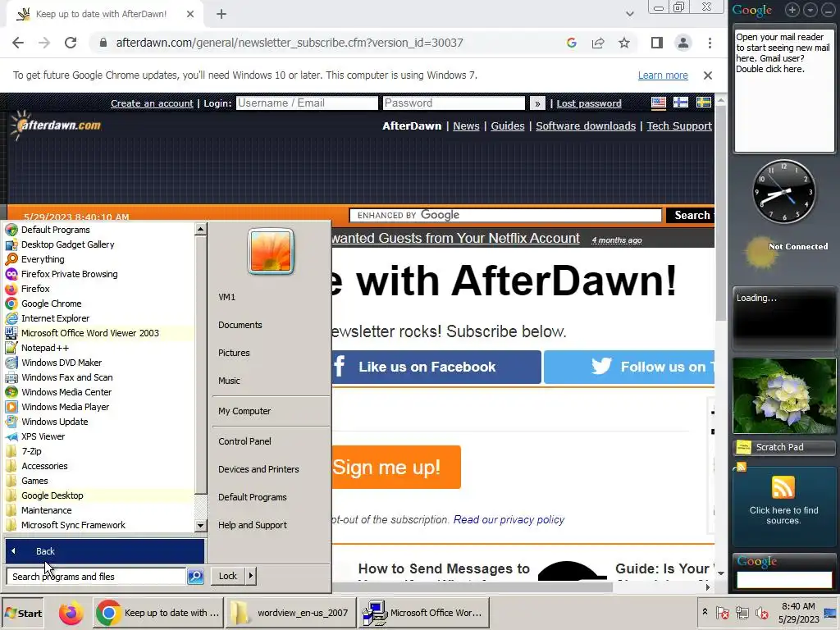Screen dimensions: 840x630
Task: Open the Chrome profile avatar
Action: pos(683,43)
